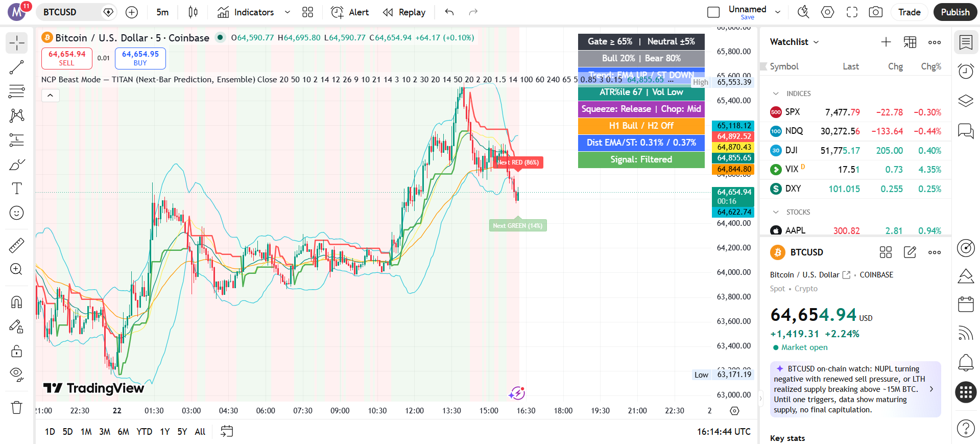
Task: Select the ruler measure tool
Action: [17, 246]
